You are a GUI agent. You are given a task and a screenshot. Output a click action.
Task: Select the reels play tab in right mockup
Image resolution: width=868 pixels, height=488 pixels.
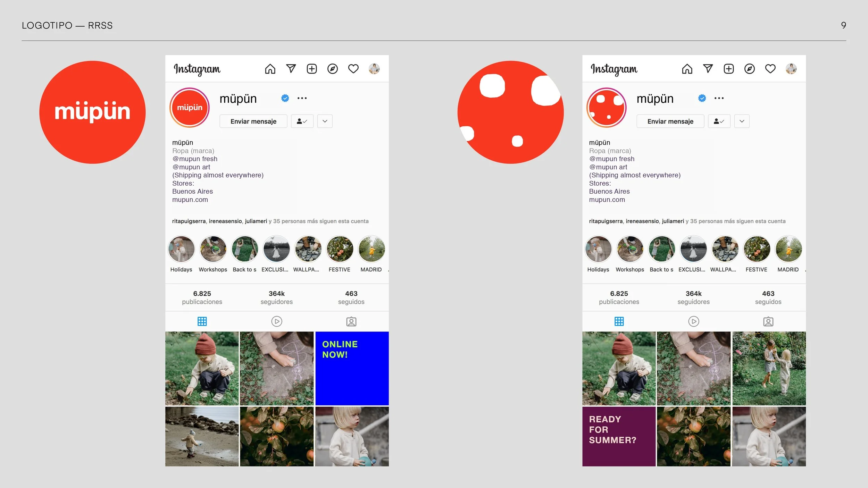[x=694, y=321]
